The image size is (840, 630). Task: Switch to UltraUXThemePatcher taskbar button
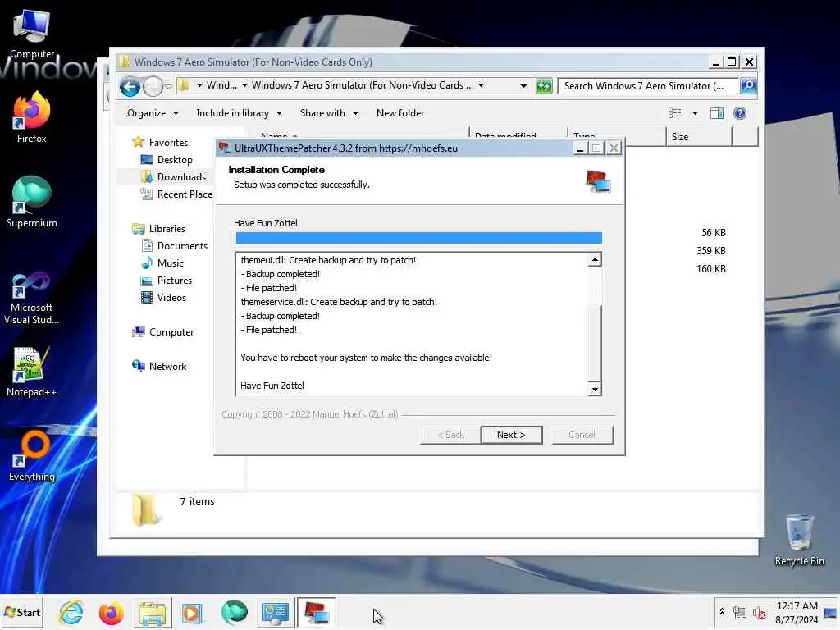coord(316,613)
